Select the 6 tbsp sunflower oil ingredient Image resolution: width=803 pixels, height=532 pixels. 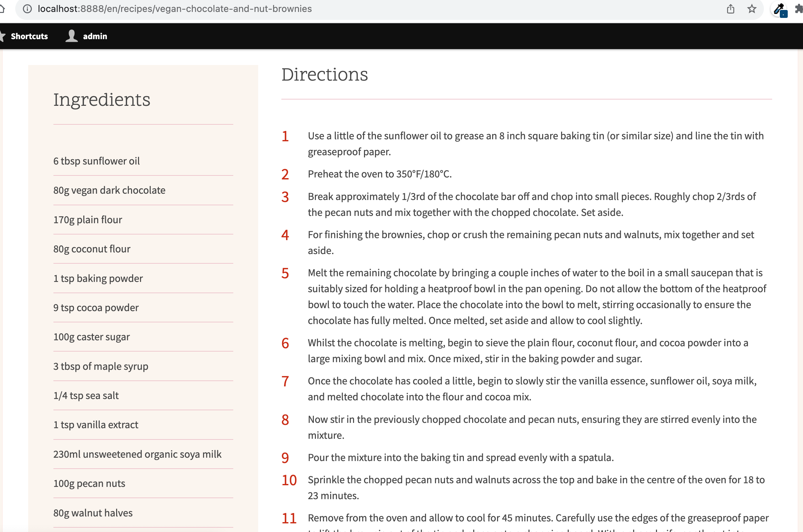96,161
